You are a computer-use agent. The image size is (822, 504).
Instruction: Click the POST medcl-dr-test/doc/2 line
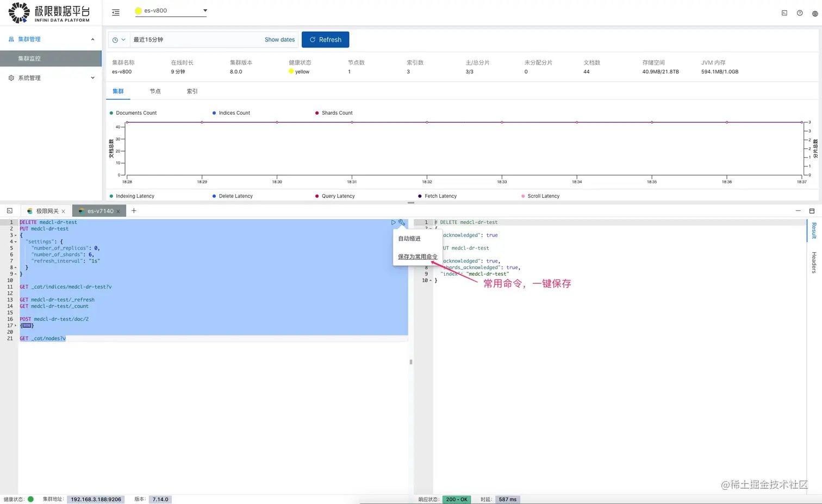54,319
